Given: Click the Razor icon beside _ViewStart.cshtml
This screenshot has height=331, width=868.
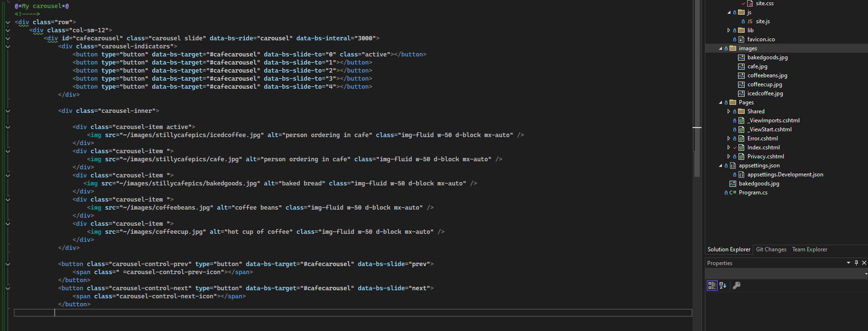Looking at the screenshot, I should click(x=741, y=129).
